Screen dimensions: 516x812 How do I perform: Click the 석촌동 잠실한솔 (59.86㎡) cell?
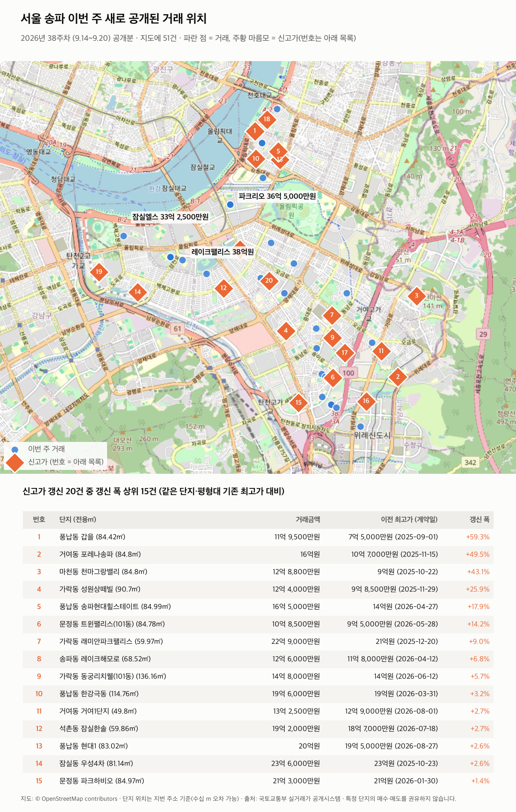[99, 729]
